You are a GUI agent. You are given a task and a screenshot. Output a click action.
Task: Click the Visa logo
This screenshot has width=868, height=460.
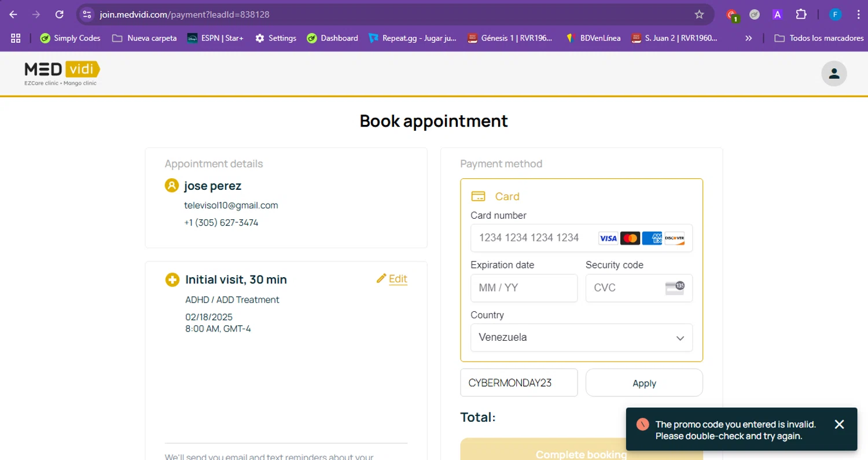tap(608, 238)
